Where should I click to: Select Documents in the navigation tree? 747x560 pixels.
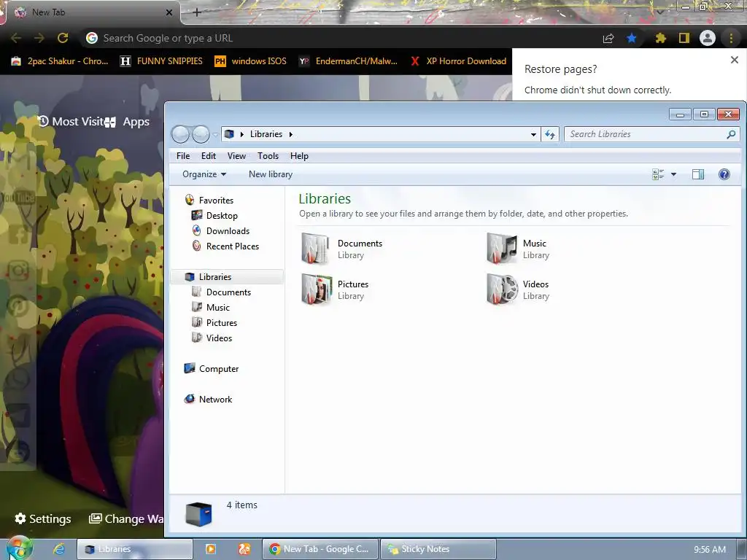(228, 292)
